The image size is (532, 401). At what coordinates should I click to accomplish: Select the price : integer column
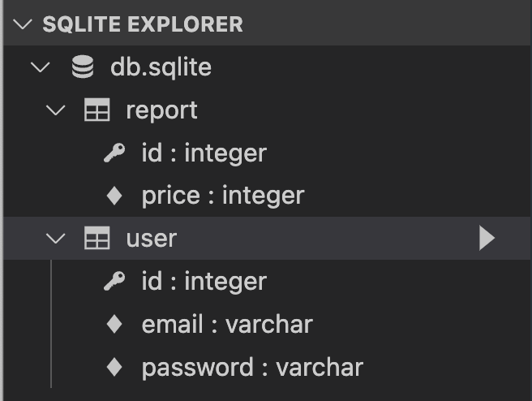[223, 196]
